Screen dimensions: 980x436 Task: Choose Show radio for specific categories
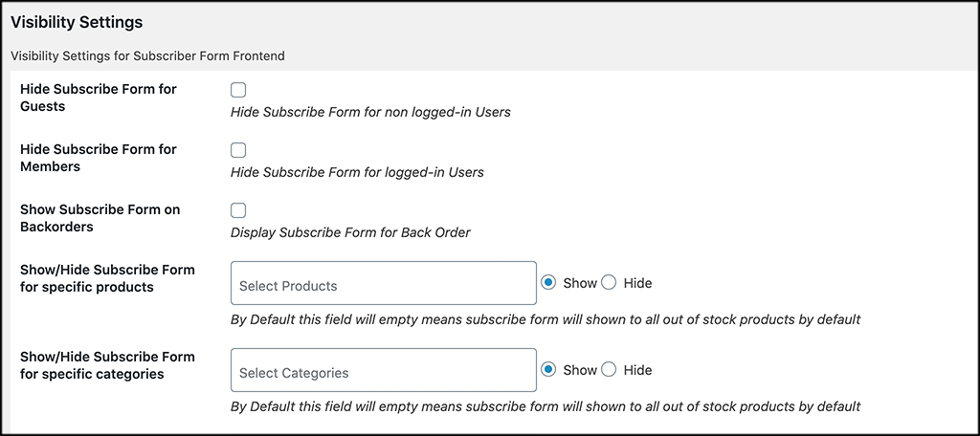coord(548,370)
